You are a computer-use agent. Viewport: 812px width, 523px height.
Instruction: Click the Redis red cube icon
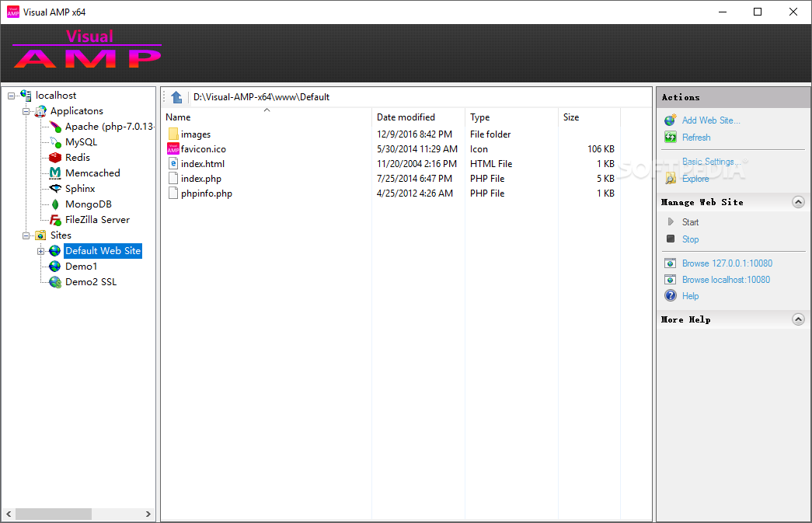[55, 158]
